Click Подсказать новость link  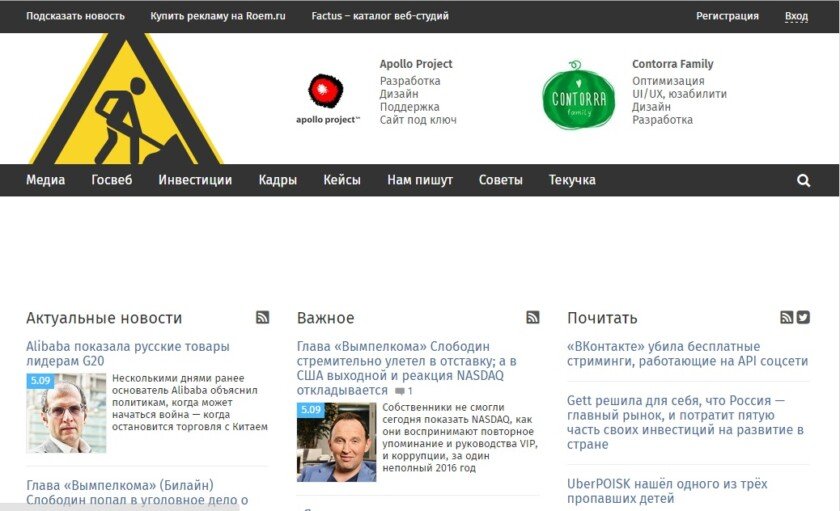[x=75, y=16]
